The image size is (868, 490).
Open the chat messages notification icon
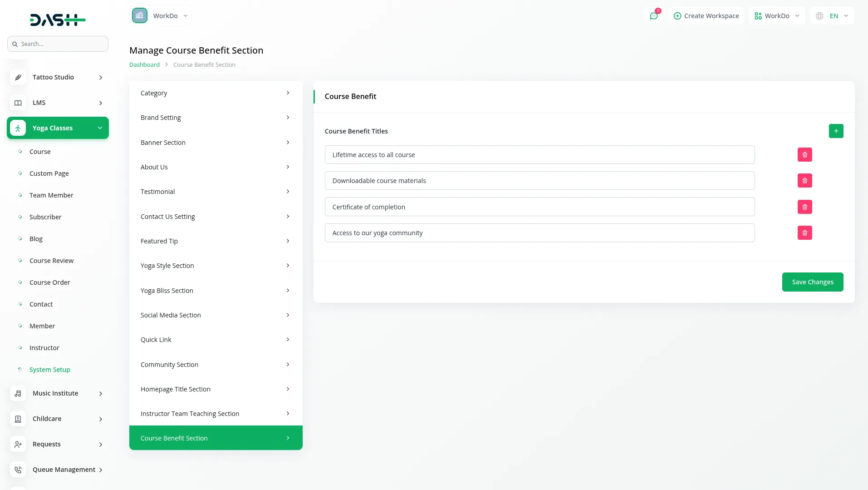click(653, 16)
